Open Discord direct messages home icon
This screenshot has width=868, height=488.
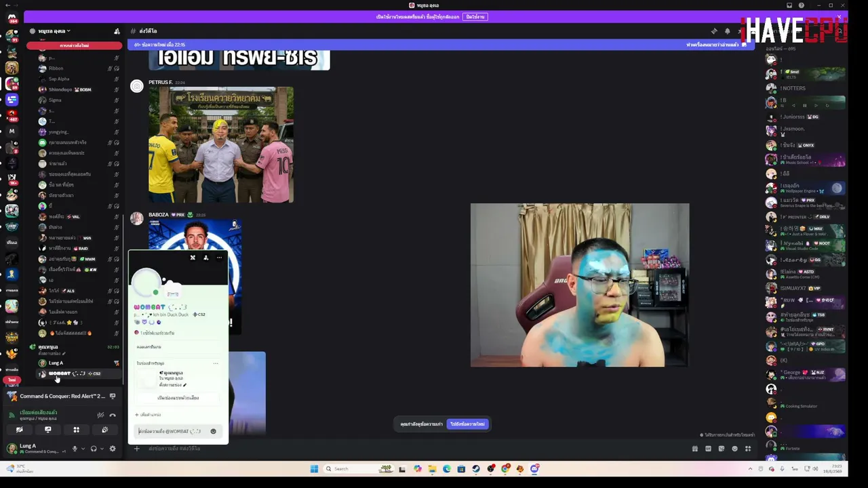click(x=12, y=18)
